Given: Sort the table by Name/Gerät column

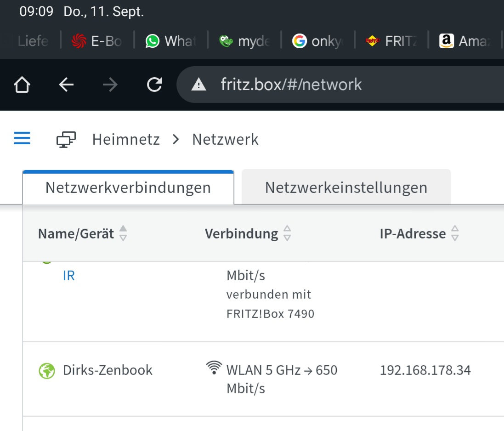Looking at the screenshot, I should (x=123, y=234).
